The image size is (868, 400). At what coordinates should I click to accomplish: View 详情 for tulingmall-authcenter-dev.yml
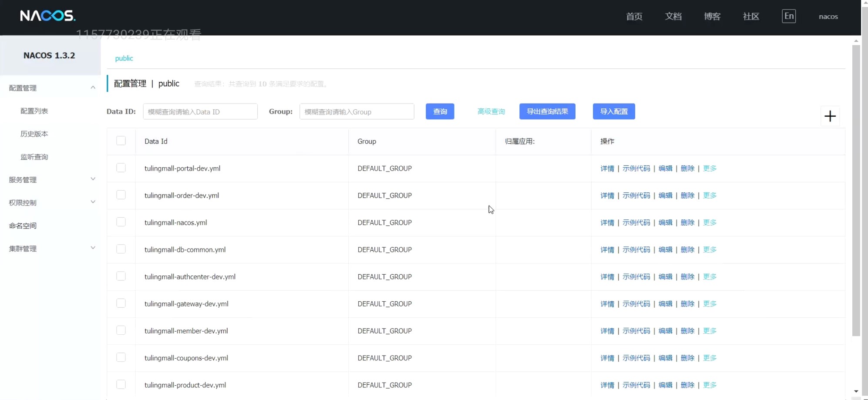[607, 277]
